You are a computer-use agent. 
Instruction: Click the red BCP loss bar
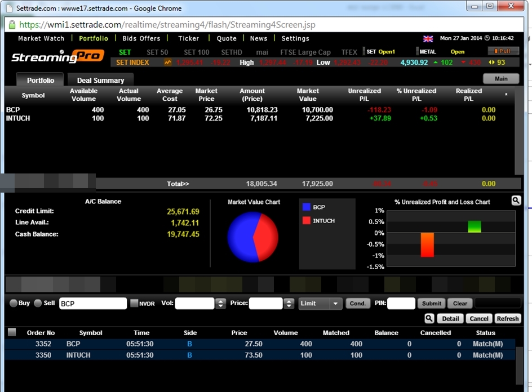427,244
